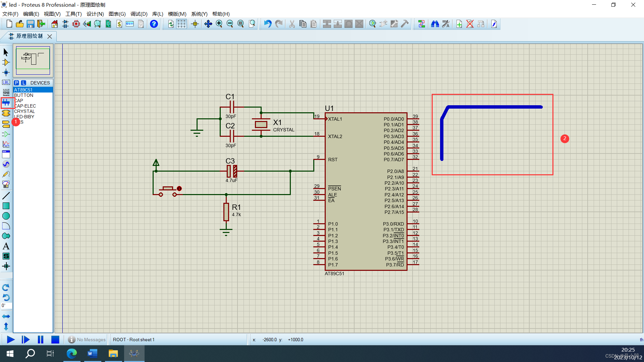
Task: Open the 库(L) menu
Action: 157,14
